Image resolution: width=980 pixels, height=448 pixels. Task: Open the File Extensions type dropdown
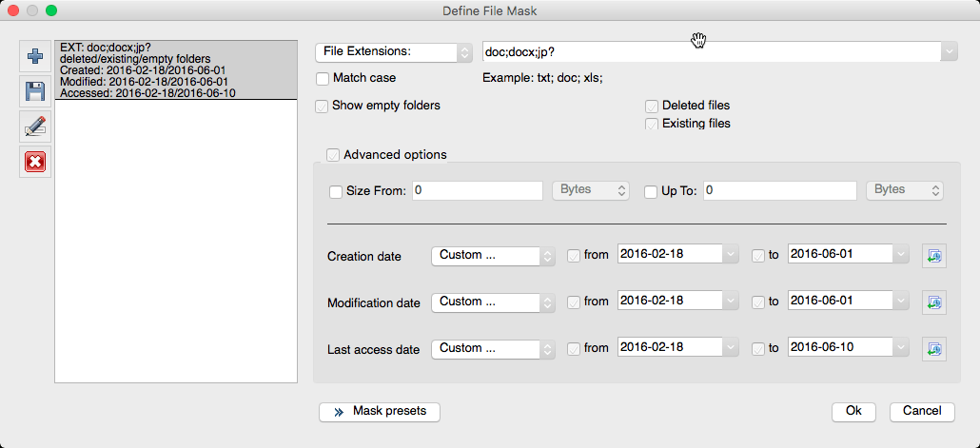(393, 51)
